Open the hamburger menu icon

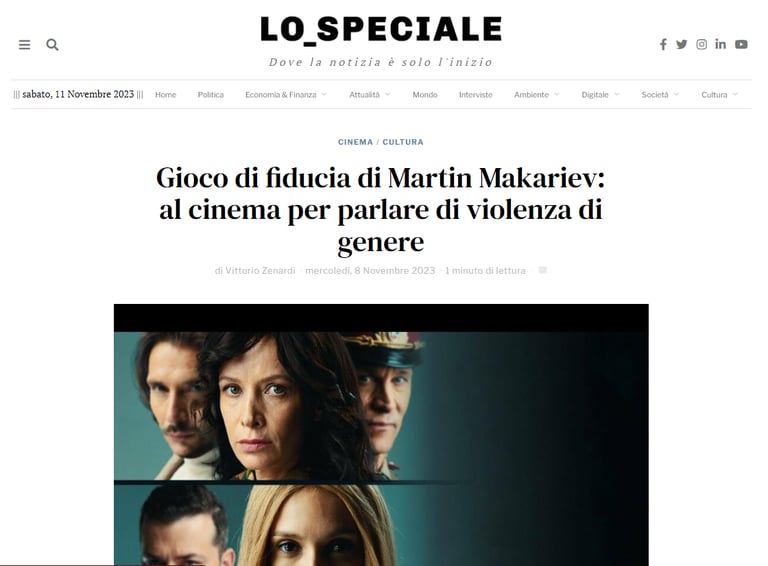24,45
